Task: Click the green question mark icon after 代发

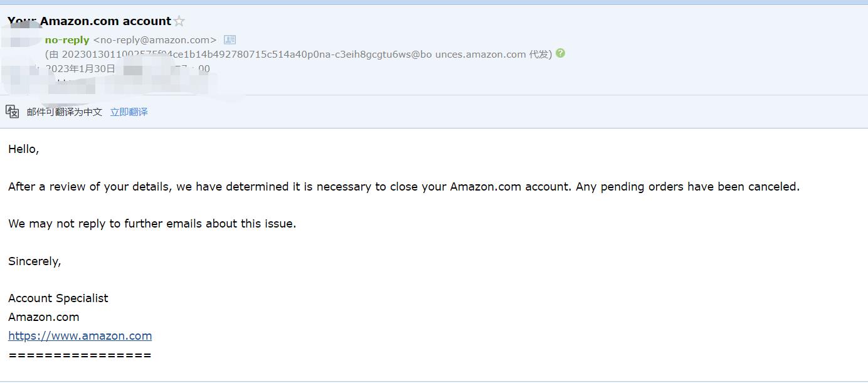Action: click(559, 54)
